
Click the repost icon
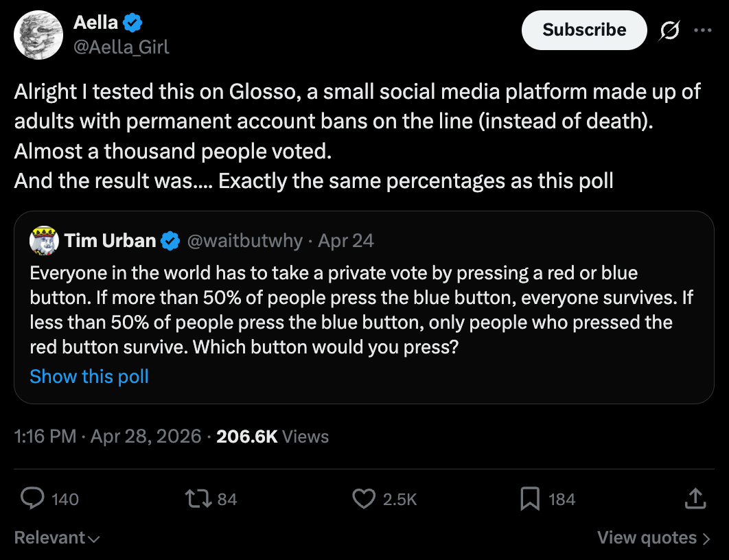[x=199, y=499]
